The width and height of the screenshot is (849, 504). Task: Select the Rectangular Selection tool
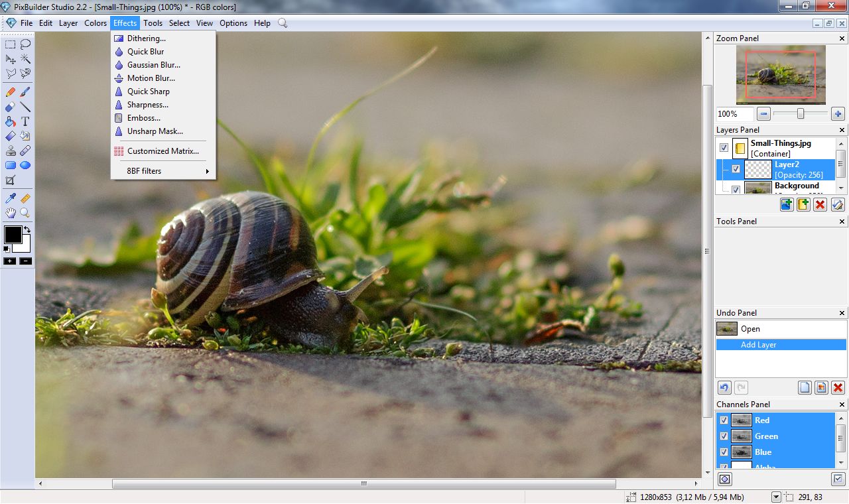click(x=11, y=44)
